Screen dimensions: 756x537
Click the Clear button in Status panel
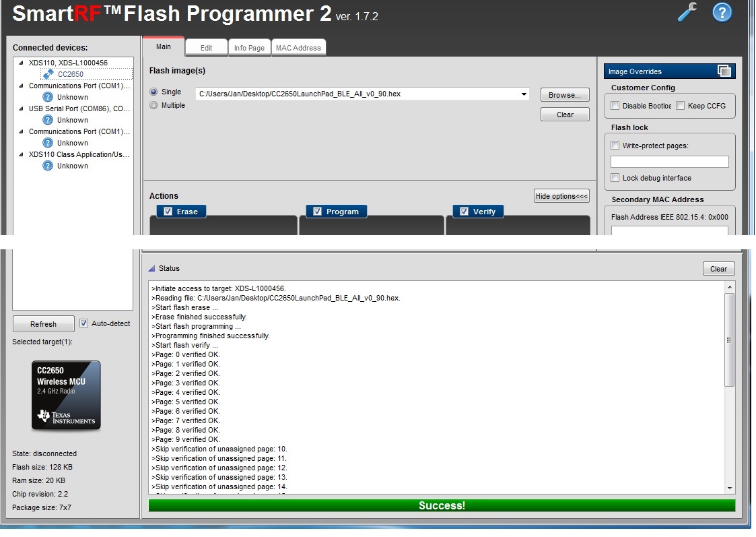[x=718, y=269]
